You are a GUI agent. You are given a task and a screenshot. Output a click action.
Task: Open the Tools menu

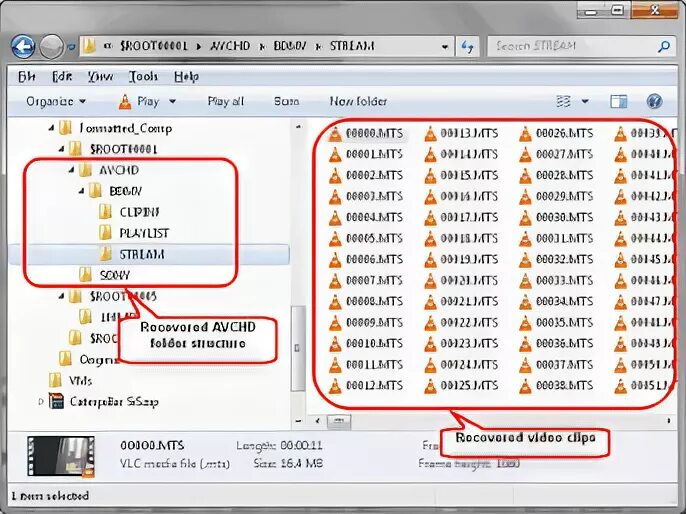point(143,77)
